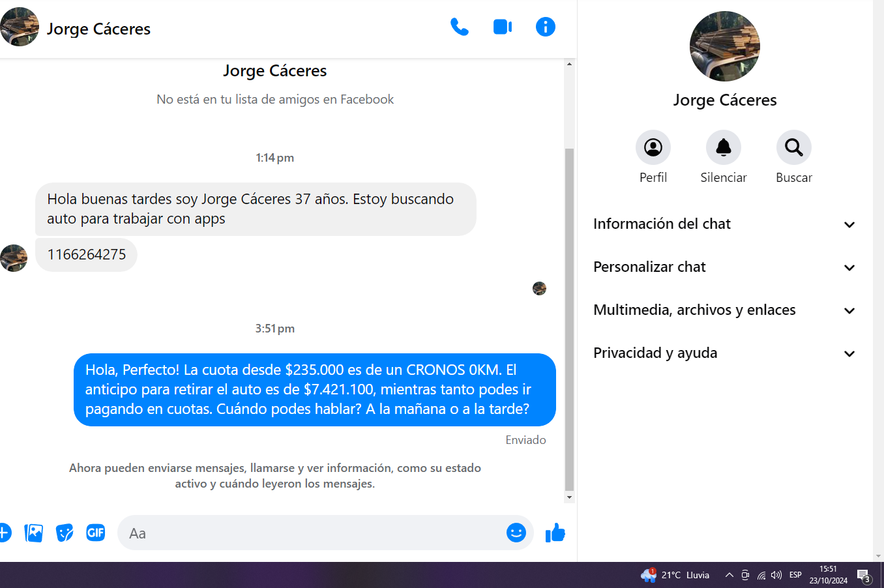
Task: Open the GIF picker
Action: (96, 533)
